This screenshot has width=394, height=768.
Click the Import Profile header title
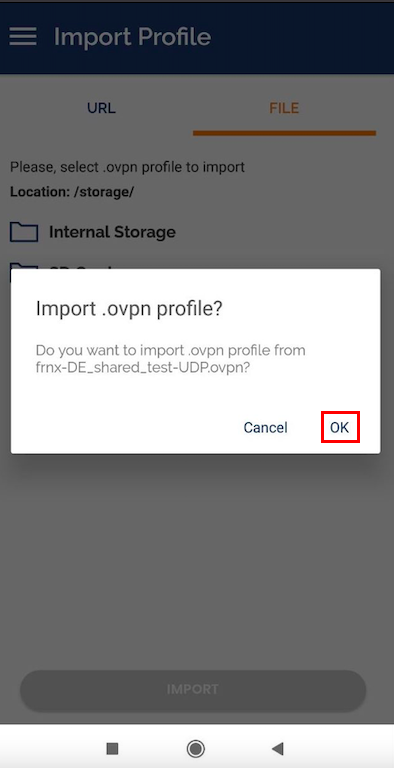click(x=132, y=37)
